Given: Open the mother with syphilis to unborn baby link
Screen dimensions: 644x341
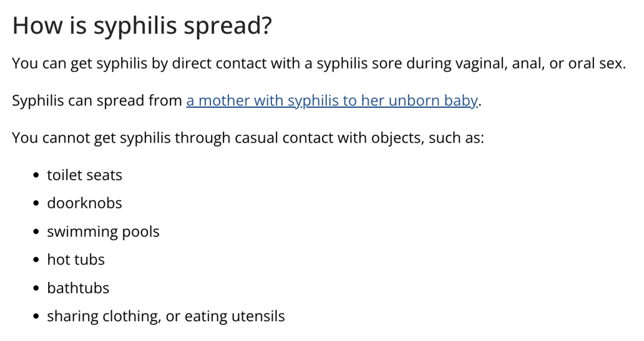Looking at the screenshot, I should [x=332, y=101].
